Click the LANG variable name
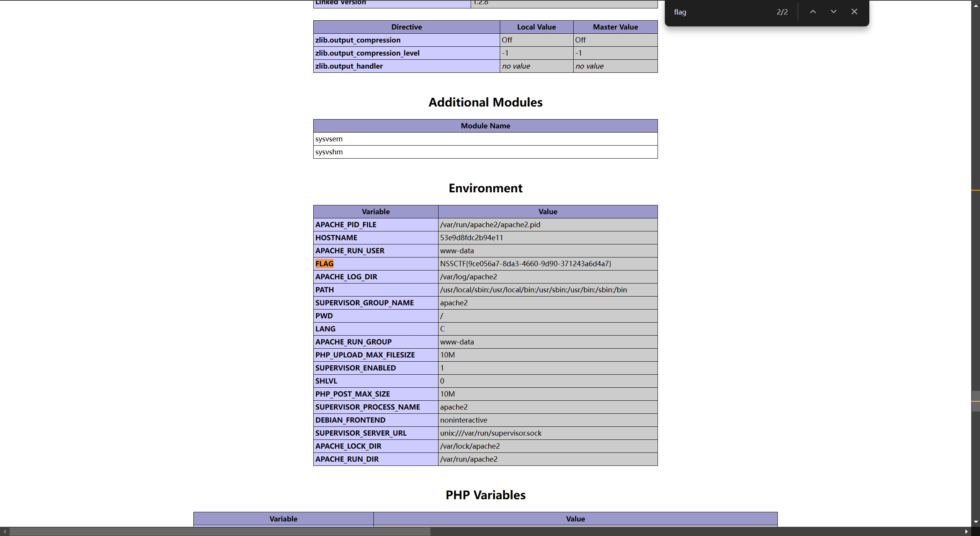Viewport: 980px width, 536px height. pyautogui.click(x=325, y=329)
